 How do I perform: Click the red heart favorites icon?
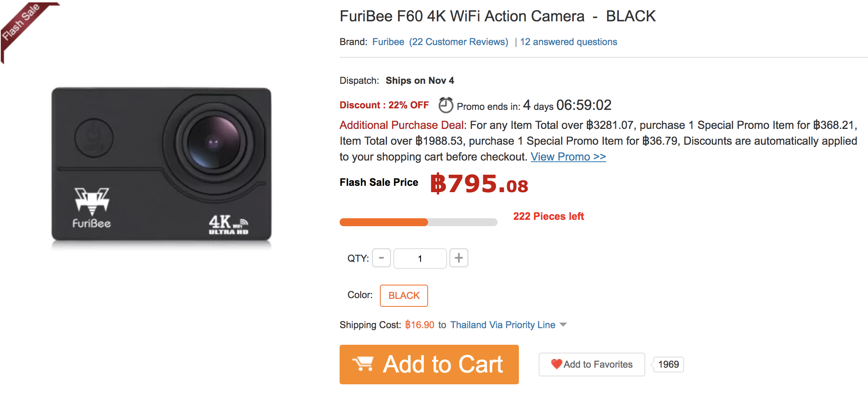pos(556,364)
